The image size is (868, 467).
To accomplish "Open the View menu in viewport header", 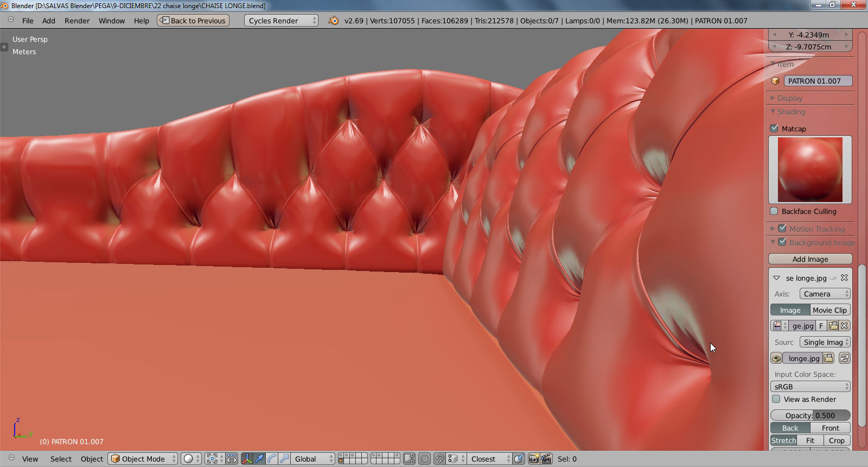I will click(30, 459).
